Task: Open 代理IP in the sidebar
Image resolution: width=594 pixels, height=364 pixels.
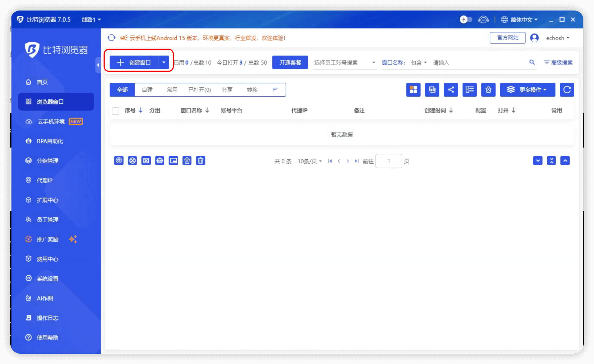Action: [x=45, y=180]
